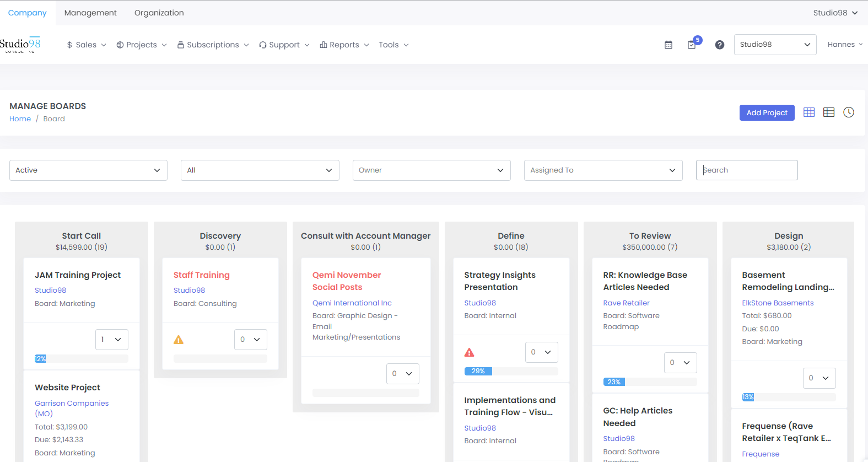The image size is (868, 462).
Task: Click the Studio98 logo
Action: 20,45
